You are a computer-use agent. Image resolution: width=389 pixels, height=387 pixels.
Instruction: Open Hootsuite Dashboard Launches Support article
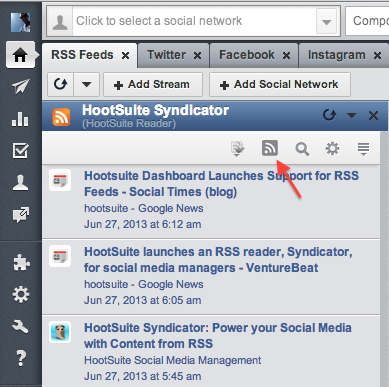[x=221, y=184]
